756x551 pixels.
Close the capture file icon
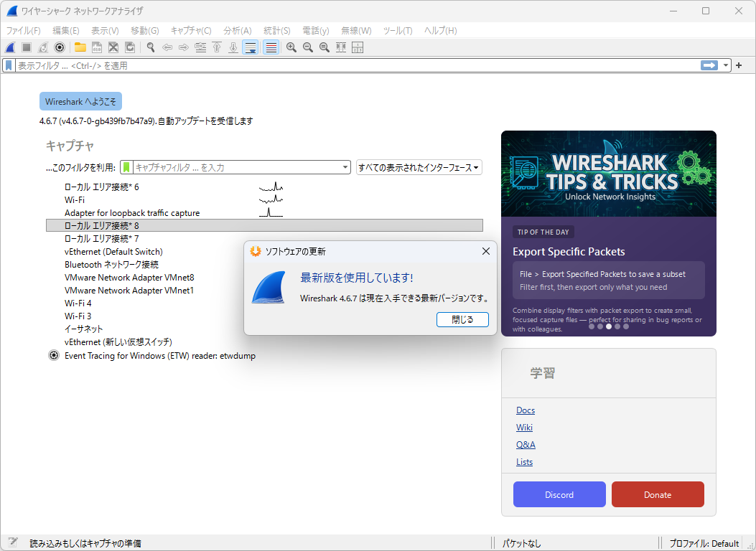point(113,47)
